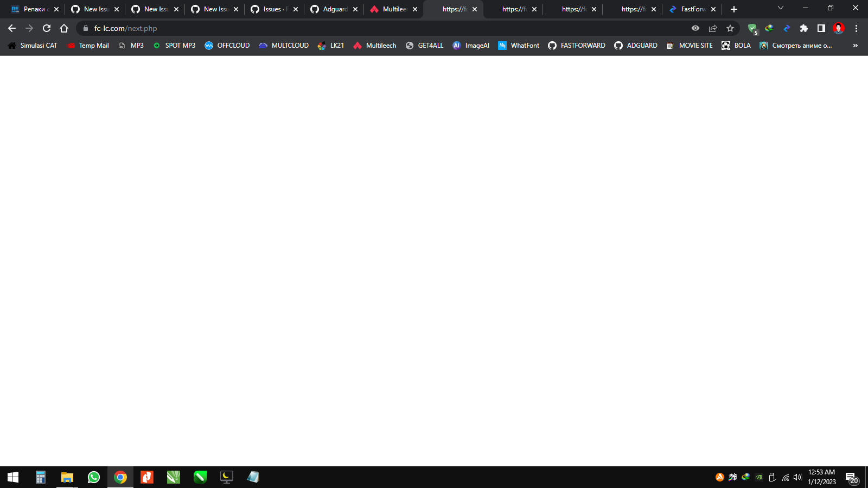The height and width of the screenshot is (488, 868).
Task: Click the IDM extension icon
Action: (769, 28)
